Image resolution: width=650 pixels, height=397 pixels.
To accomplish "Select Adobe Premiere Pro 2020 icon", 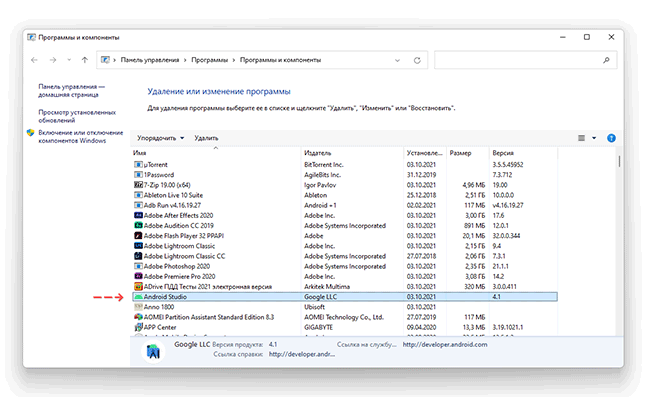I will tap(138, 276).
